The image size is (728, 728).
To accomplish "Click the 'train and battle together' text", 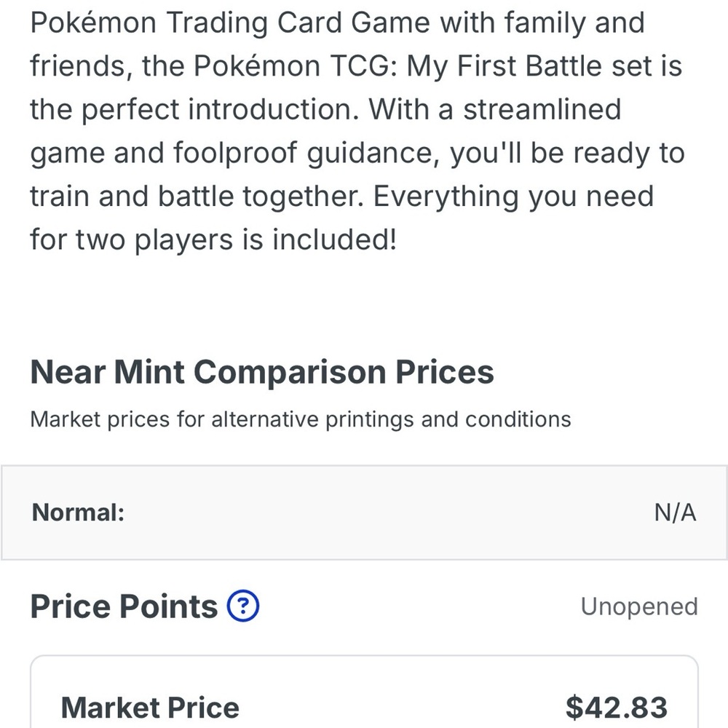I will coord(197,197).
